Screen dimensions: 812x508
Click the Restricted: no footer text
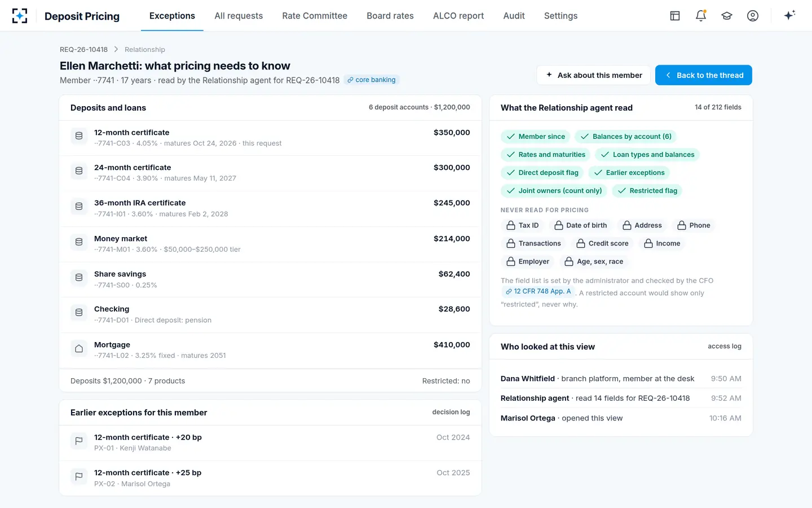[446, 381]
